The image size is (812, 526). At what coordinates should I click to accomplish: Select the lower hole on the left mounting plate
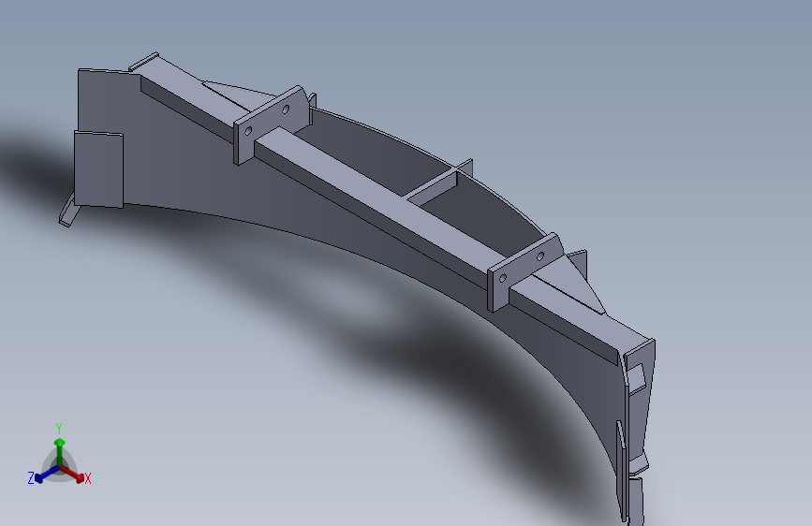[248, 131]
